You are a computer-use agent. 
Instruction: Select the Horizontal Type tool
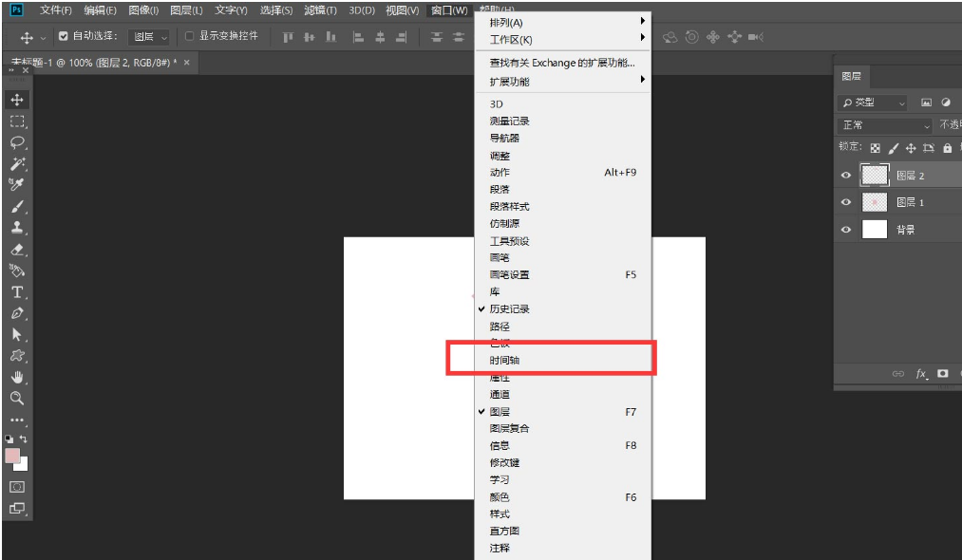click(17, 292)
